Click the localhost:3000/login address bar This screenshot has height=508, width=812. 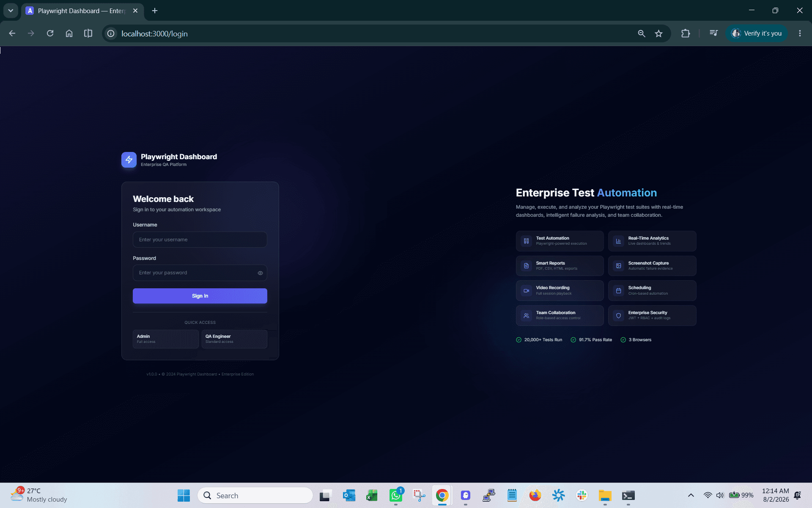coord(372,33)
